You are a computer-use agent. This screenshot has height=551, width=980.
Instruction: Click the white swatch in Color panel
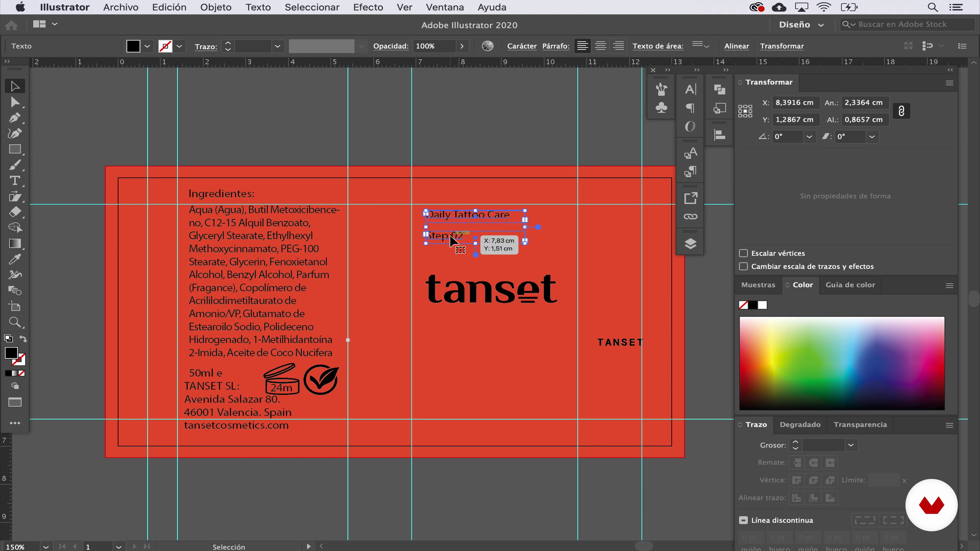pos(762,305)
